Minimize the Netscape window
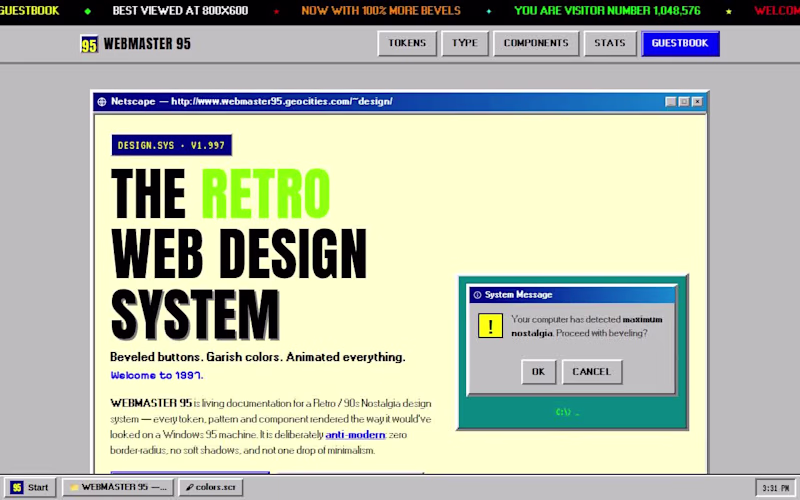This screenshot has width=800, height=500. click(671, 102)
